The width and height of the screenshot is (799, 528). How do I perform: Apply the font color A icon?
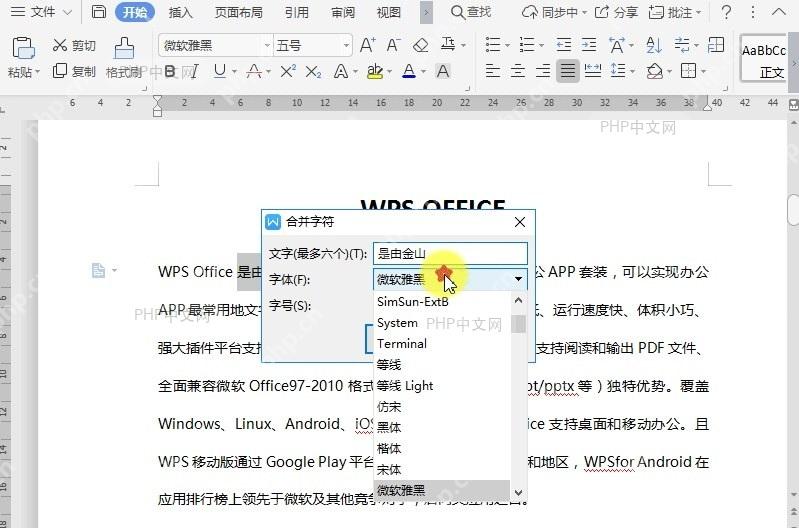[x=409, y=71]
